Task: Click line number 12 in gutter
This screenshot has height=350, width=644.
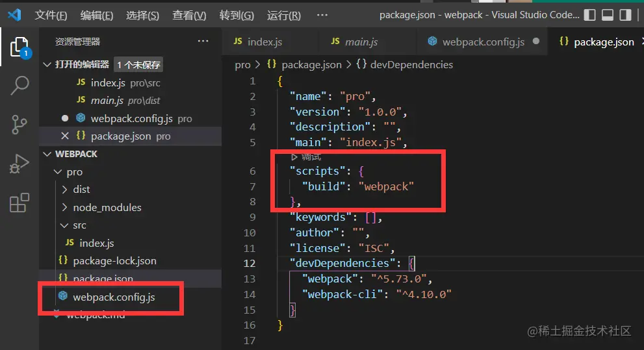Action: (x=250, y=264)
